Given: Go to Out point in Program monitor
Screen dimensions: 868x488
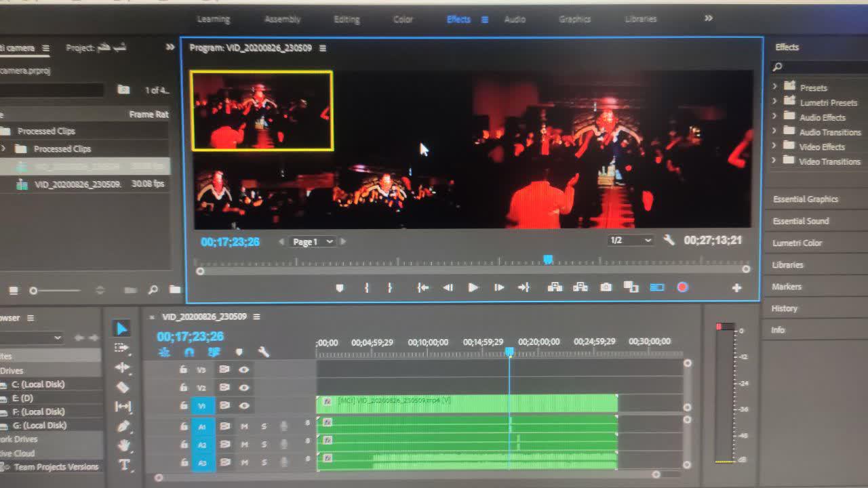Looking at the screenshot, I should 524,287.
